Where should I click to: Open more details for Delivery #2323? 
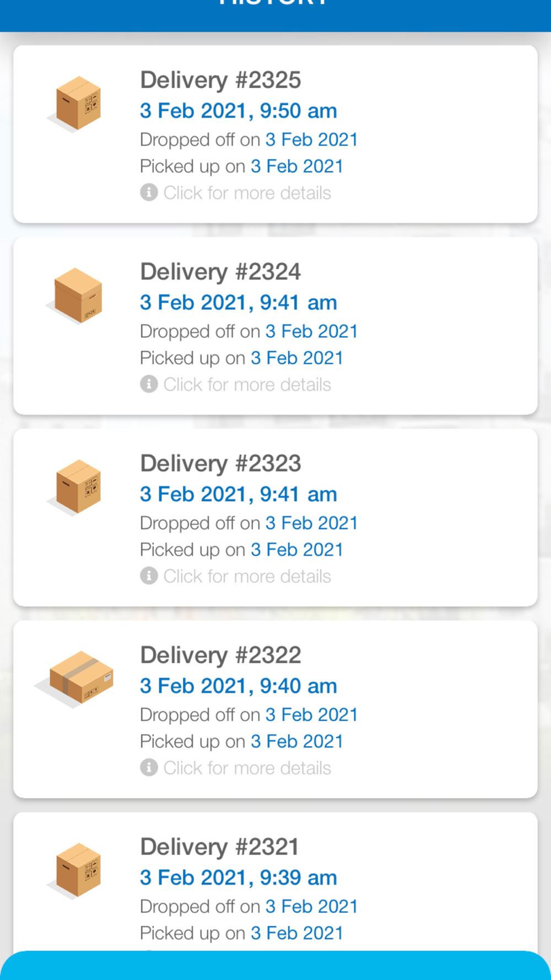coord(247,577)
